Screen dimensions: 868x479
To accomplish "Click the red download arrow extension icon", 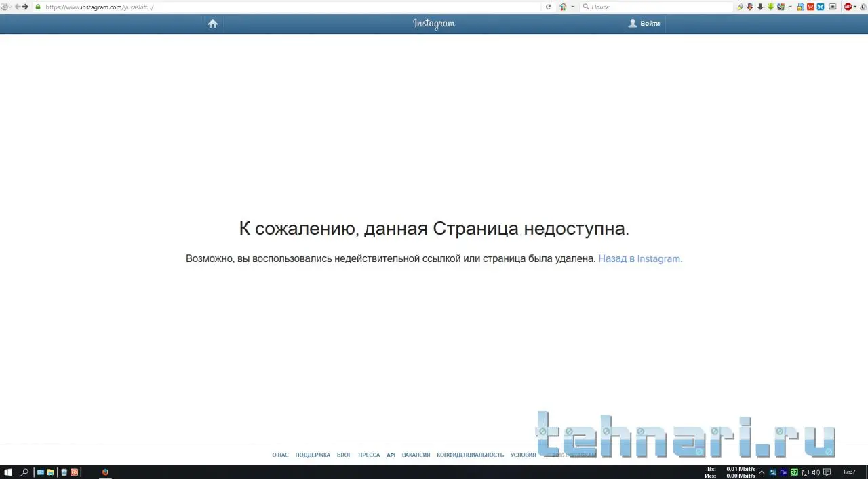I will tap(750, 7).
